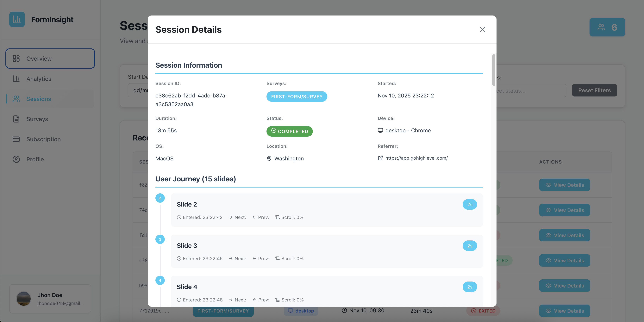
Task: Click the active users counter showing 6
Action: [x=607, y=27]
